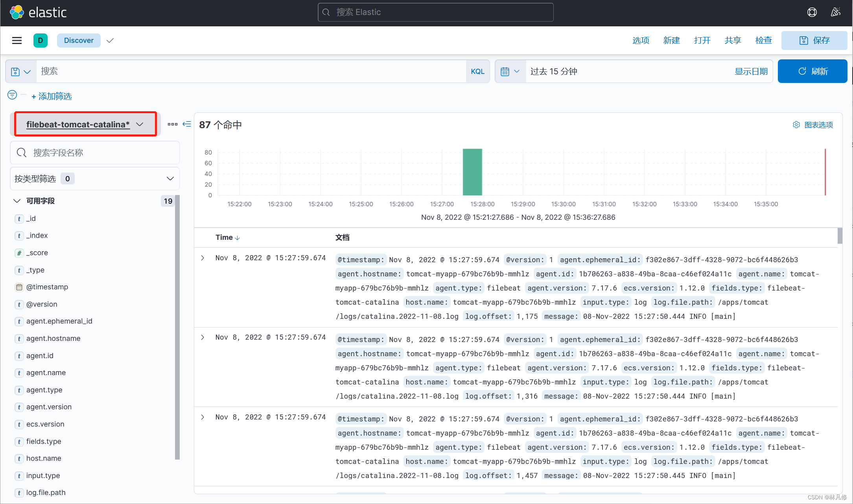The width and height of the screenshot is (853, 504).
Task: Click the field name search input
Action: (95, 153)
